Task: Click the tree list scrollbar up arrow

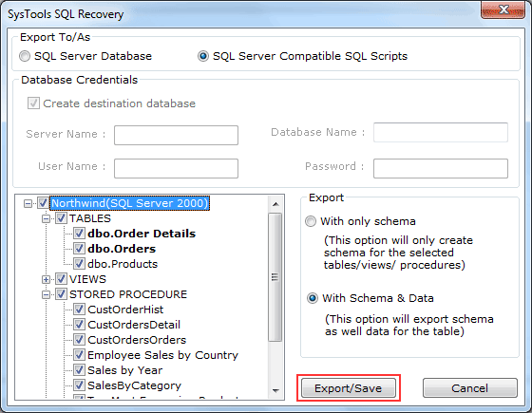Action: click(x=275, y=204)
